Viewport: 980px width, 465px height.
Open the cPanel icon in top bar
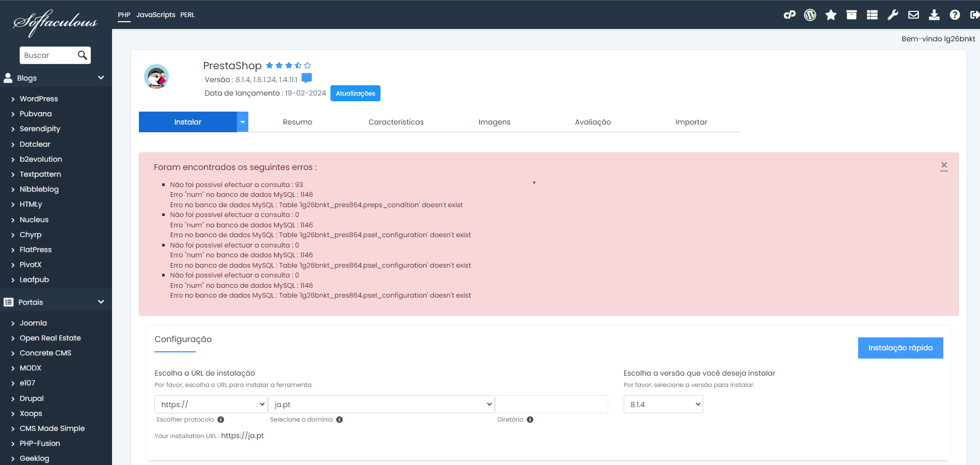(789, 15)
